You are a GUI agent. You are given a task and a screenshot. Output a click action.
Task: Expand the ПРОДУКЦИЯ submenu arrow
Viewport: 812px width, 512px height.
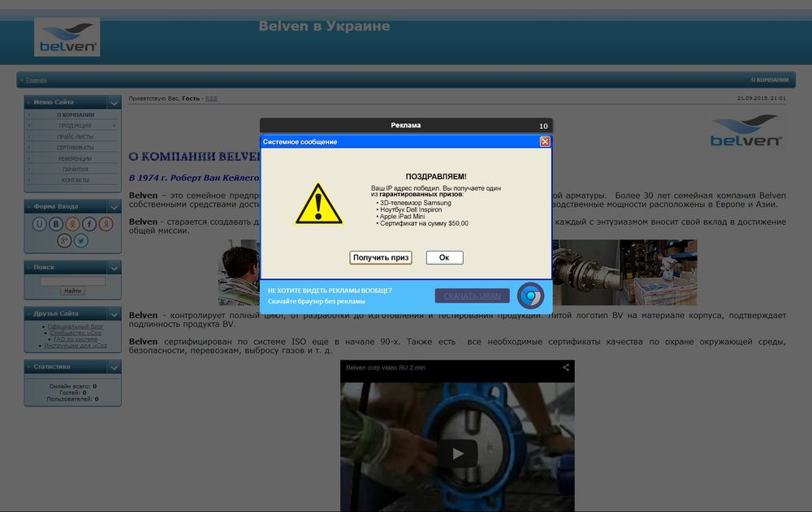(114, 125)
